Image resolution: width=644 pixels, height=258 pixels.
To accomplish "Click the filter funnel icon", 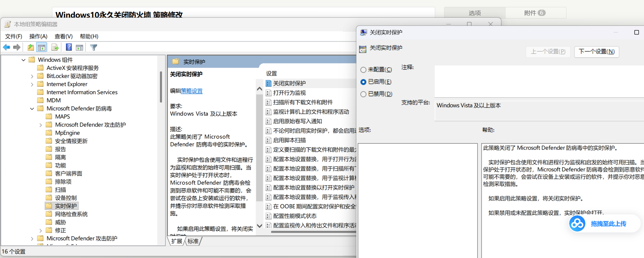I will (94, 47).
